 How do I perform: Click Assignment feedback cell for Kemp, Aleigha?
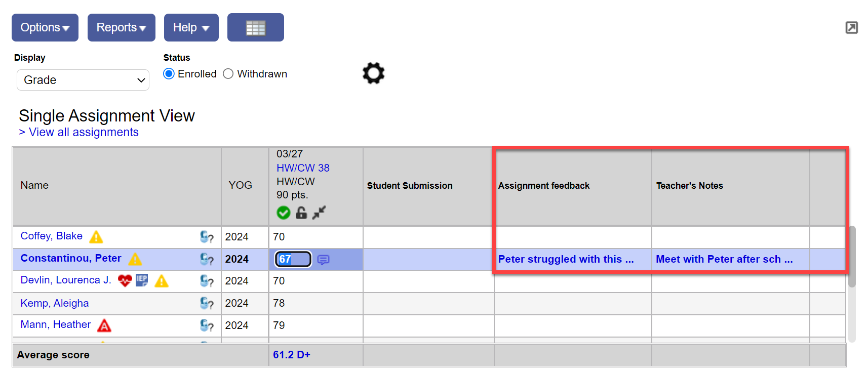coord(573,303)
